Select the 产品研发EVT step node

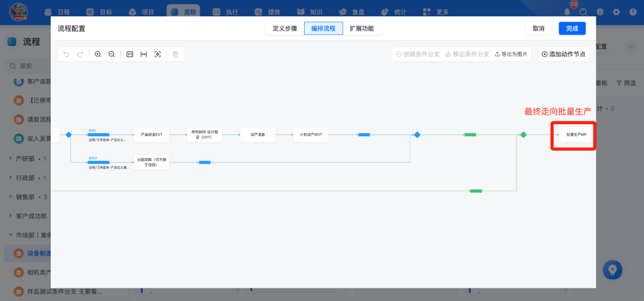(x=151, y=134)
